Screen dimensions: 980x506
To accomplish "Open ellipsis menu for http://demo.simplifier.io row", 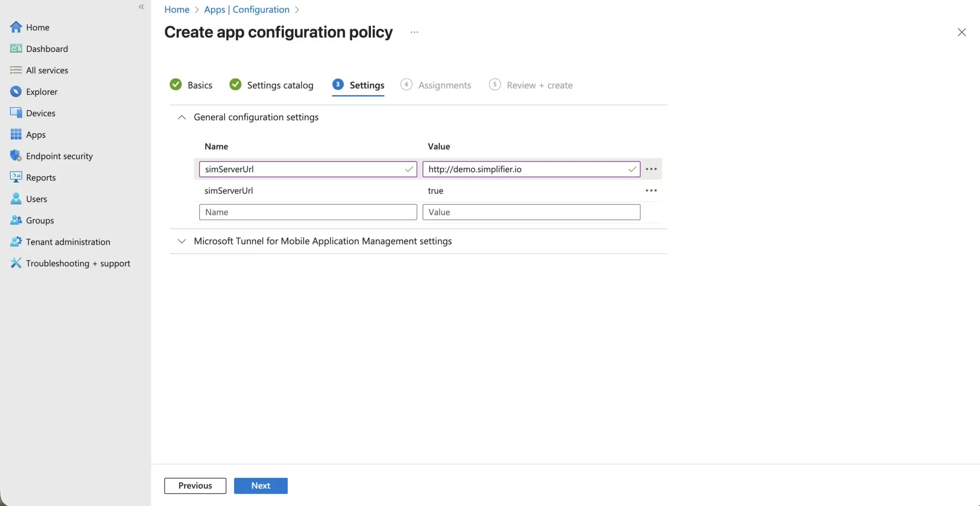I will tap(651, 169).
